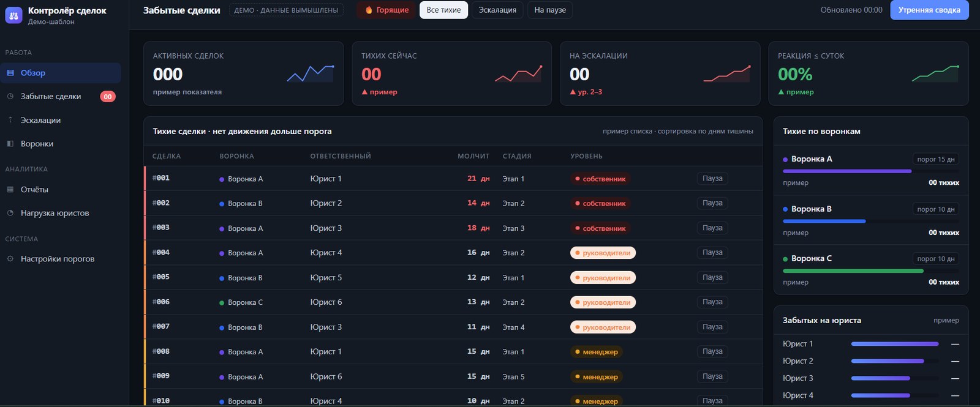Click the Воронка B progress bar
980x407 pixels.
(871, 221)
